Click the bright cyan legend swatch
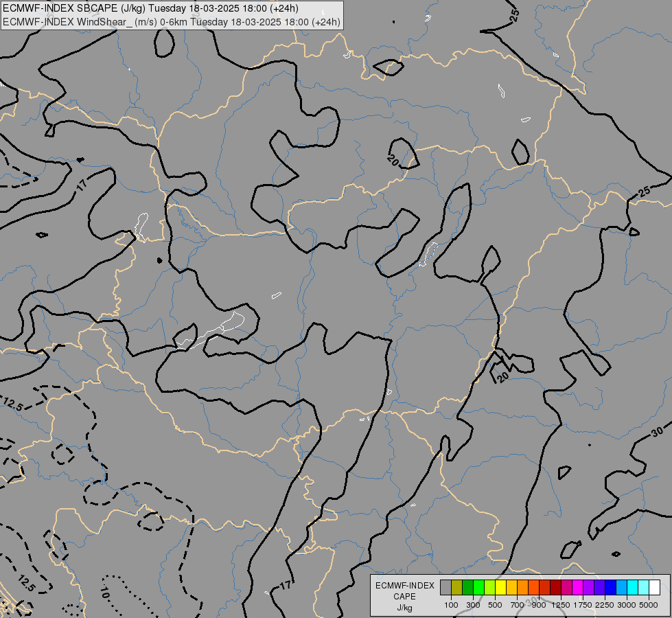 tap(633, 587)
